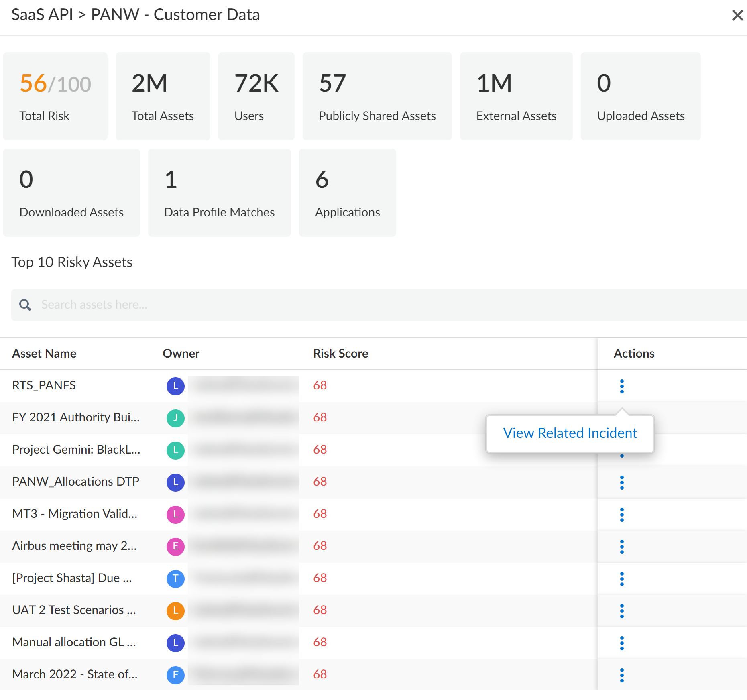
Task: Open actions menu for March 2022 asset
Action: (x=621, y=675)
